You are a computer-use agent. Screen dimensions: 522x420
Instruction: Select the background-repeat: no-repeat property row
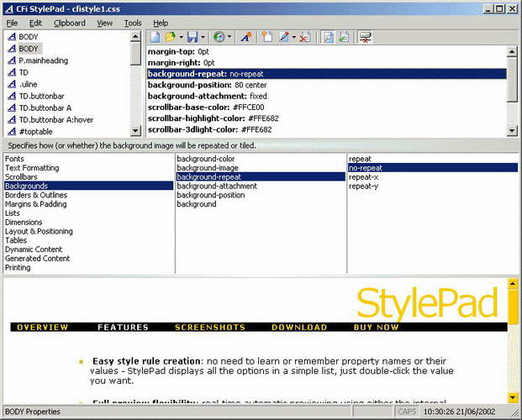pos(327,74)
